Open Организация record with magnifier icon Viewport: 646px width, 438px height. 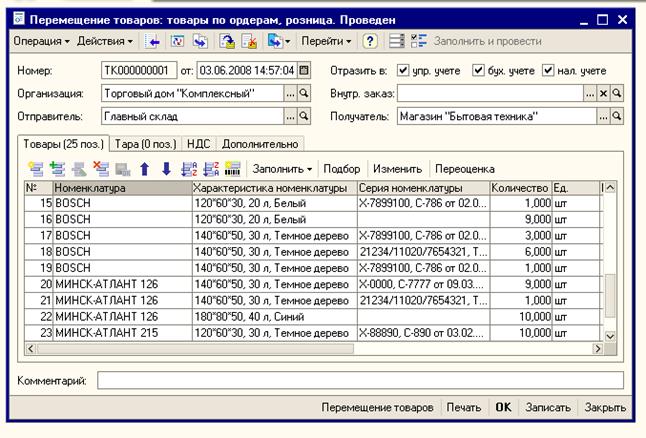click(304, 94)
